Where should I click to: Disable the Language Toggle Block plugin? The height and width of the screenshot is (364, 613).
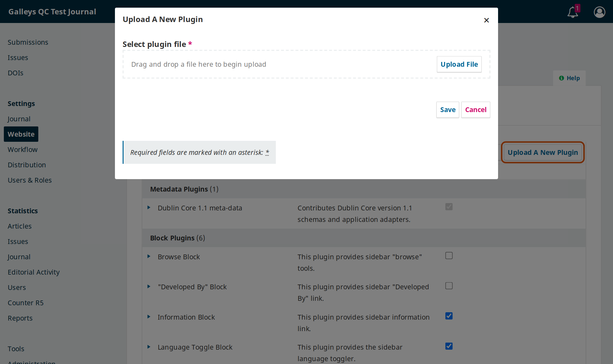click(449, 346)
